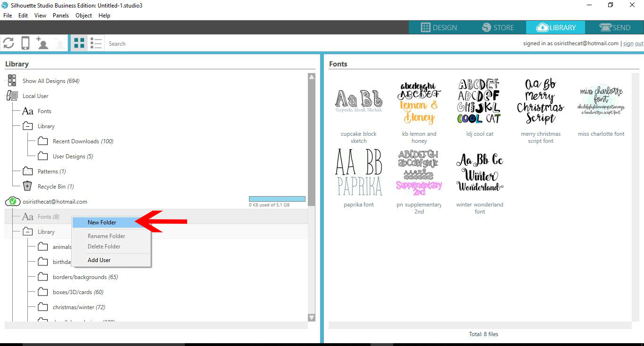Click the User Designs folder icon
The width and height of the screenshot is (644, 346).
43,156
